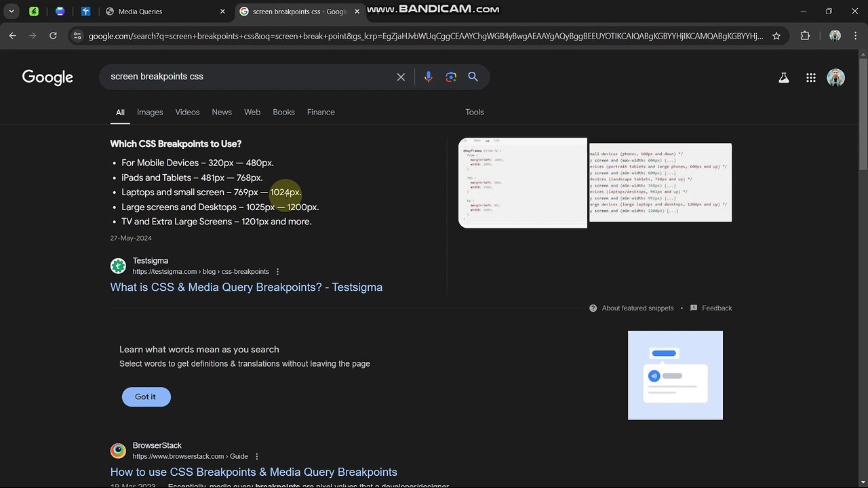The image size is (868, 488).
Task: Close the Media Queries tab
Action: (222, 12)
